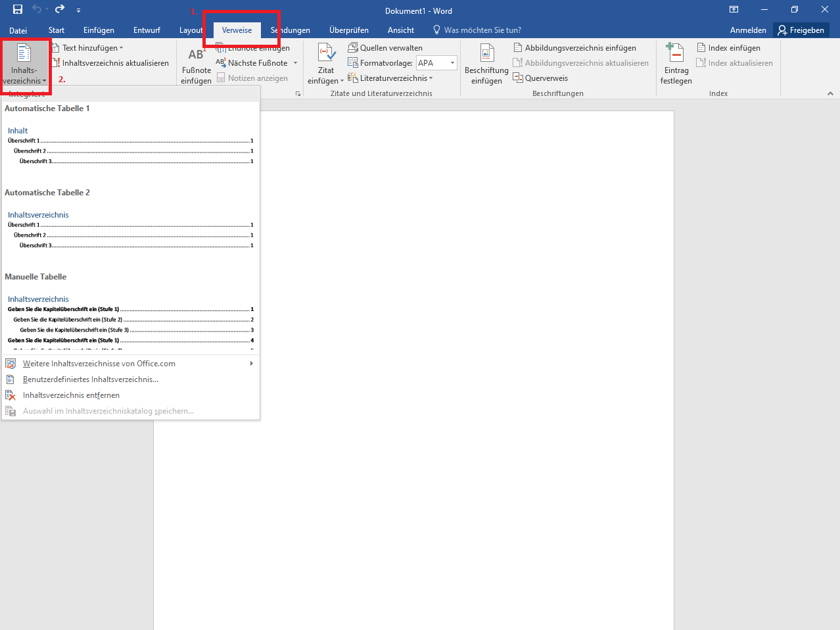
Task: Click the Office.com menu entry icon
Action: click(x=11, y=364)
